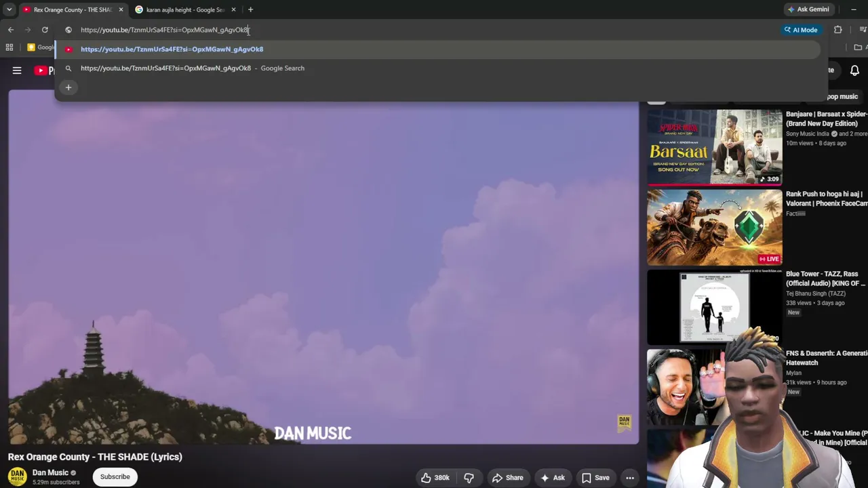Open Rank Push to hoga hi aaj title

pyautogui.click(x=827, y=199)
